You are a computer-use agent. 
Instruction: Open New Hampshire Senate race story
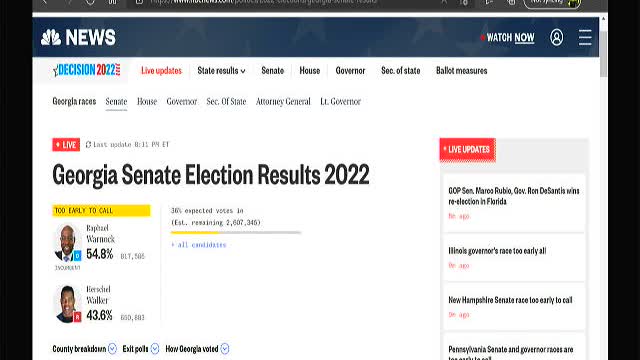pyautogui.click(x=510, y=300)
